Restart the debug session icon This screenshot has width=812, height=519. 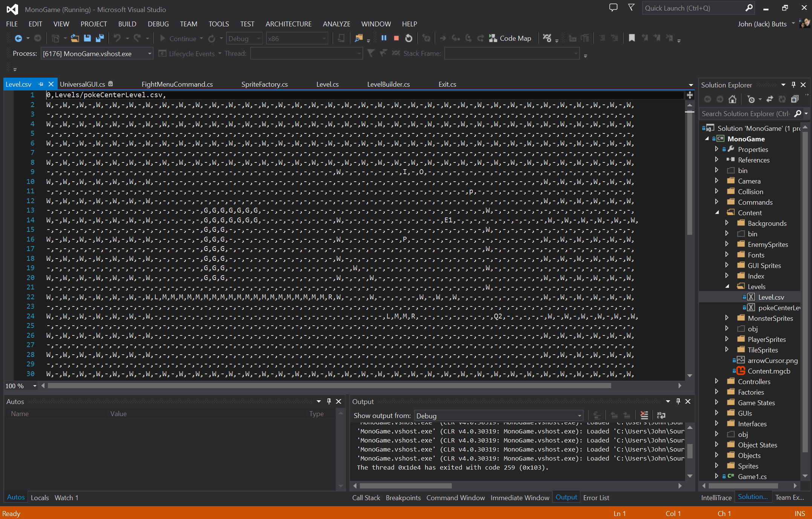point(409,38)
